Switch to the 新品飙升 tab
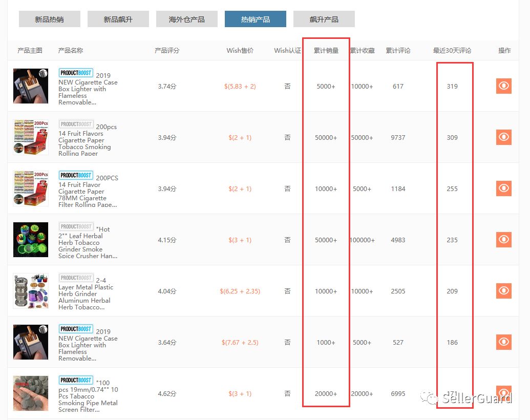530x420 pixels. 118,19
